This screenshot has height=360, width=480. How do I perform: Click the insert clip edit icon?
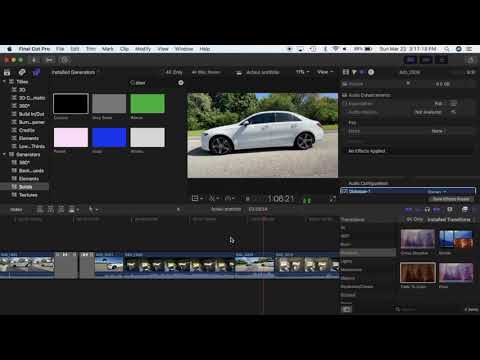[51, 209]
